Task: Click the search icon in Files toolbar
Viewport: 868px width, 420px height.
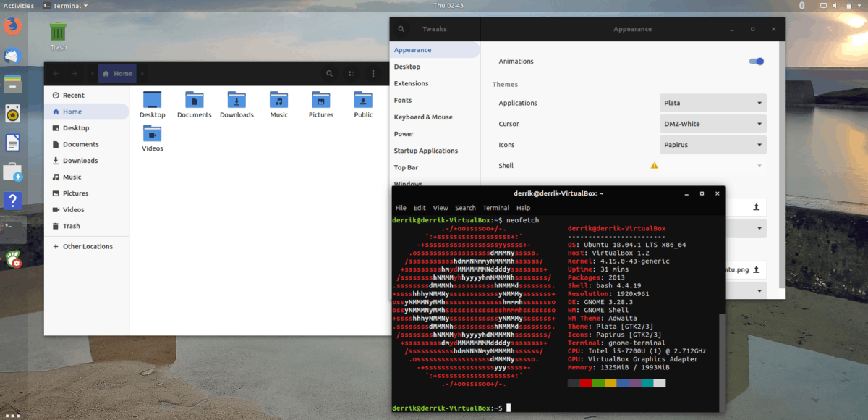Action: (x=330, y=73)
